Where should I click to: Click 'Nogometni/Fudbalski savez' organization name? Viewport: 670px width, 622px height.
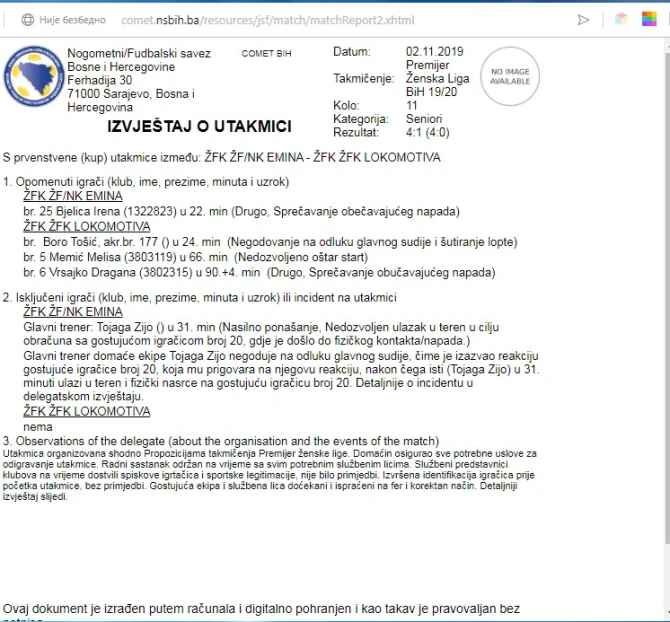pos(139,53)
